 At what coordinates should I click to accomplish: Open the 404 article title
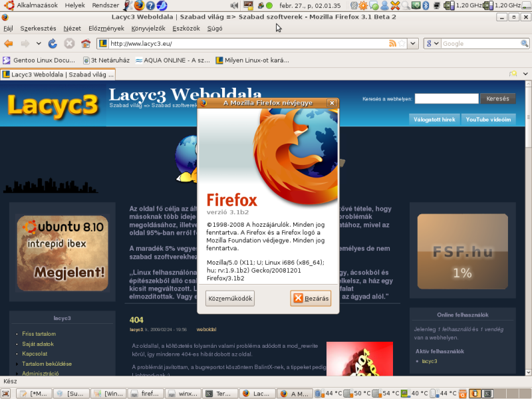coord(136,320)
